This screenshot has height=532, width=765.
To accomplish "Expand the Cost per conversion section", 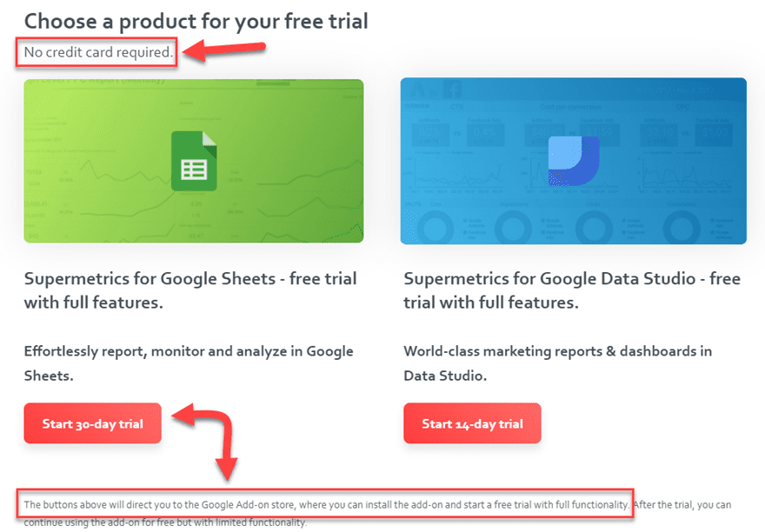I will click(x=571, y=106).
